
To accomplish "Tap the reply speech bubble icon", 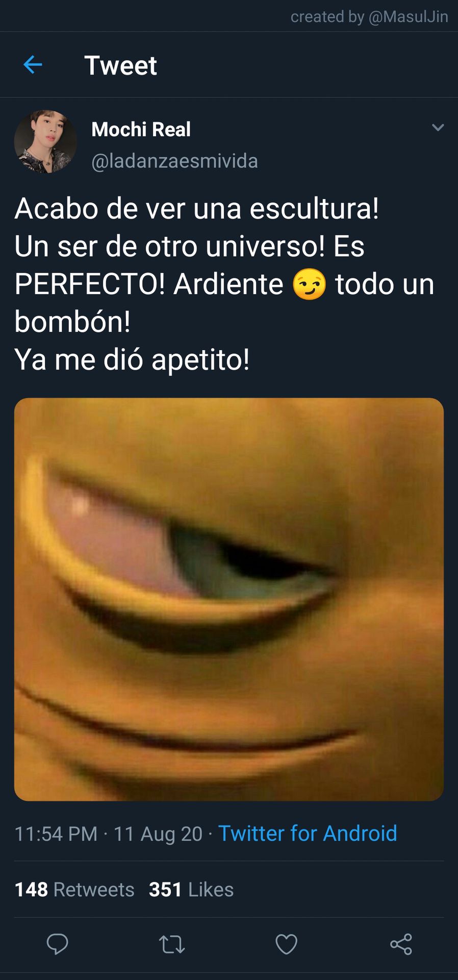I will click(57, 944).
